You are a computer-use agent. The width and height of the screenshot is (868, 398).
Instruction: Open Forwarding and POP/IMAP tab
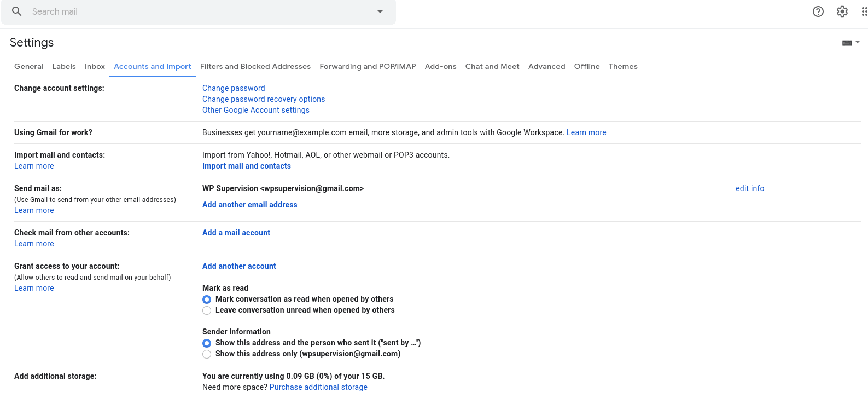368,66
